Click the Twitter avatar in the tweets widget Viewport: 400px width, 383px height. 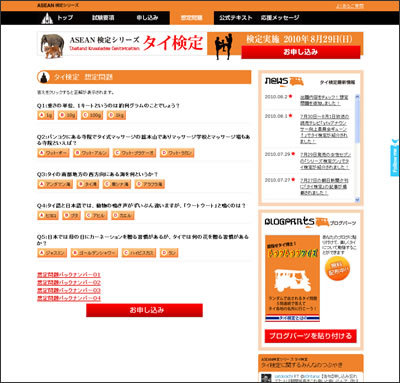point(266,378)
